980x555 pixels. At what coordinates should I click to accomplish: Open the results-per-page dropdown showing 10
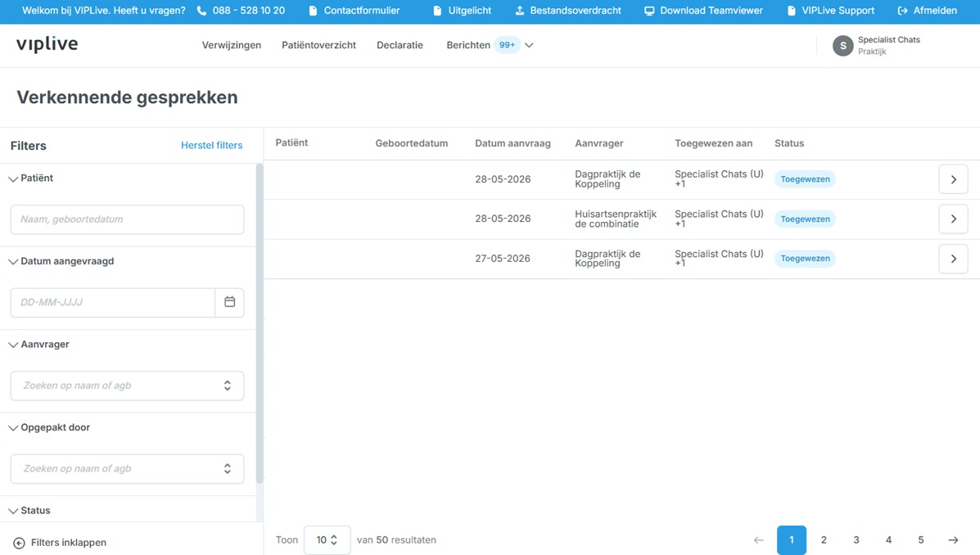(327, 540)
